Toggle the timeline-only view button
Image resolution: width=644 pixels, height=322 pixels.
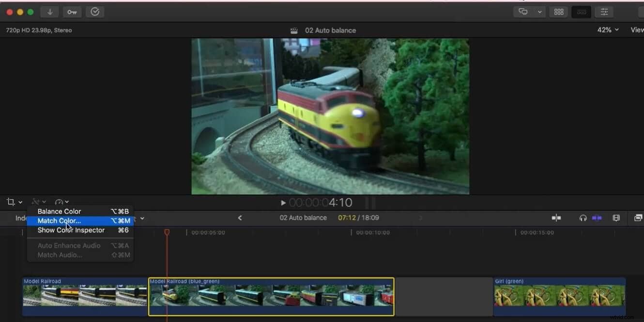point(581,11)
